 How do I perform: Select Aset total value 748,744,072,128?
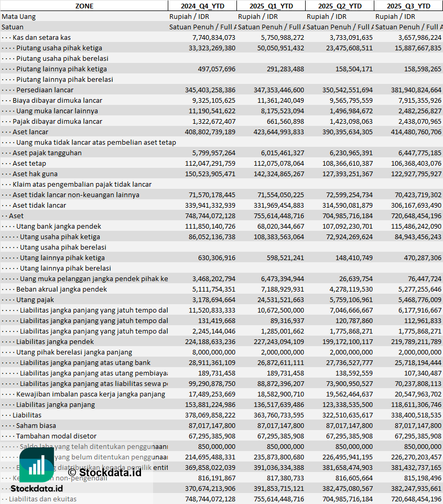pyautogui.click(x=210, y=216)
